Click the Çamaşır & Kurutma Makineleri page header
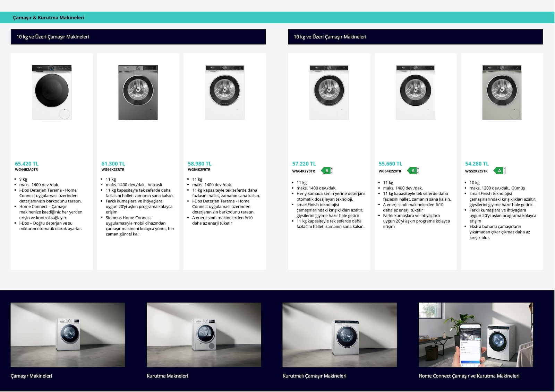555x392 pixels. tap(49, 18)
